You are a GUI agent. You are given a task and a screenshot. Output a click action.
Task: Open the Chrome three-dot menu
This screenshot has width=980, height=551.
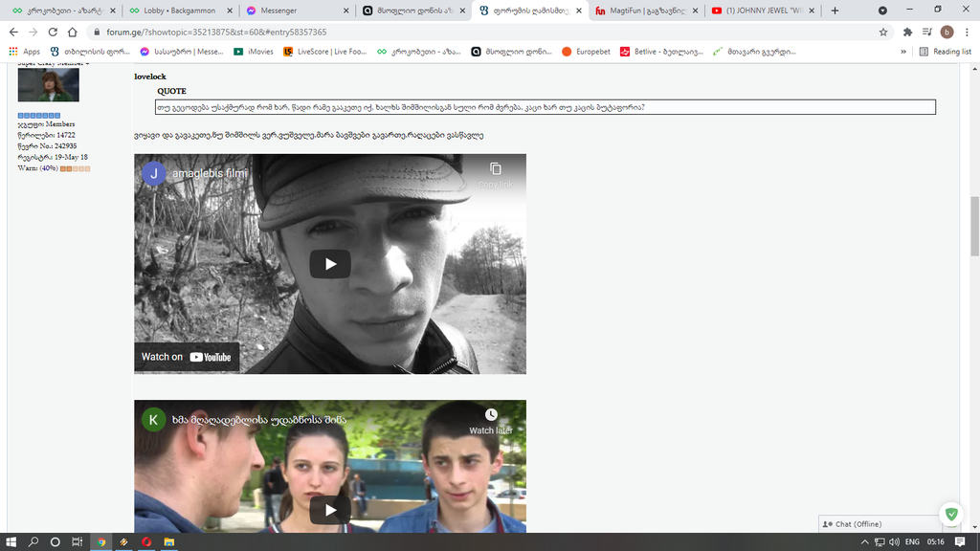[967, 32]
